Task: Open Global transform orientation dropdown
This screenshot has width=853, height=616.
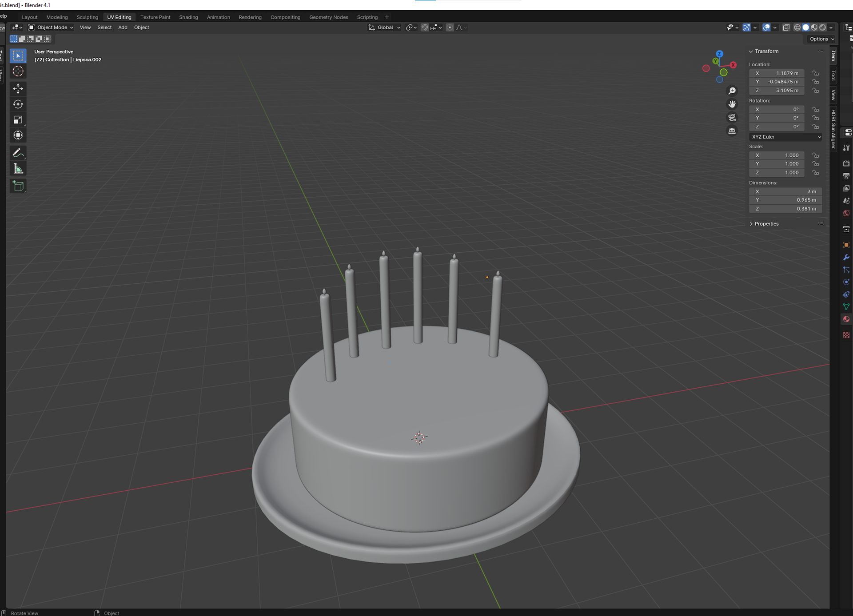Action: point(385,28)
